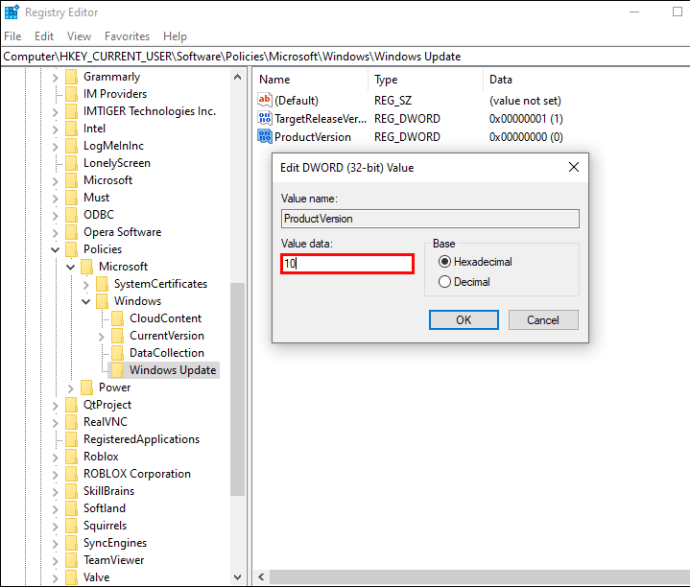The height and width of the screenshot is (587, 690).
Task: Open the File menu
Action: [x=12, y=36]
